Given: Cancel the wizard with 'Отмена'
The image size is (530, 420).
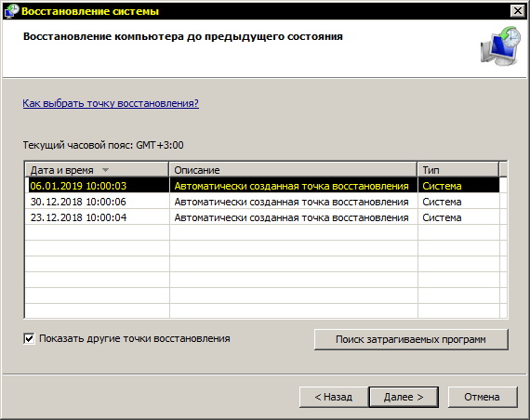Looking at the screenshot, I should click(x=483, y=397).
